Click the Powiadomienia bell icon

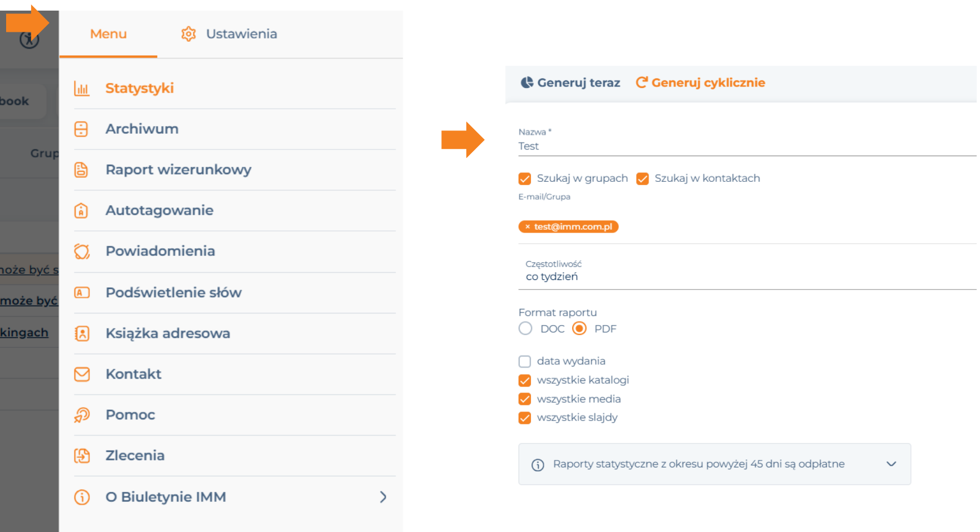click(x=82, y=252)
